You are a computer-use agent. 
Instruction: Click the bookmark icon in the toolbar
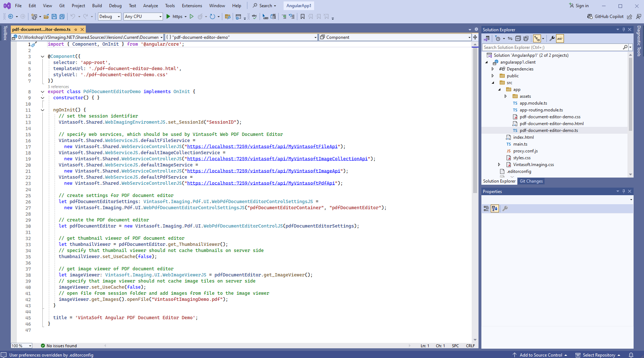pos(302,17)
